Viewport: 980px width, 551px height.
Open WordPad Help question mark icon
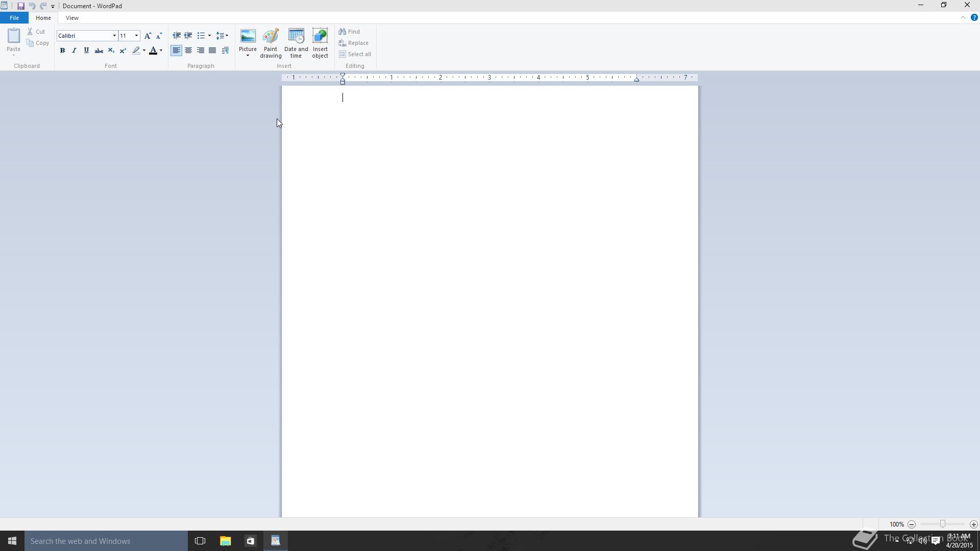coord(974,18)
